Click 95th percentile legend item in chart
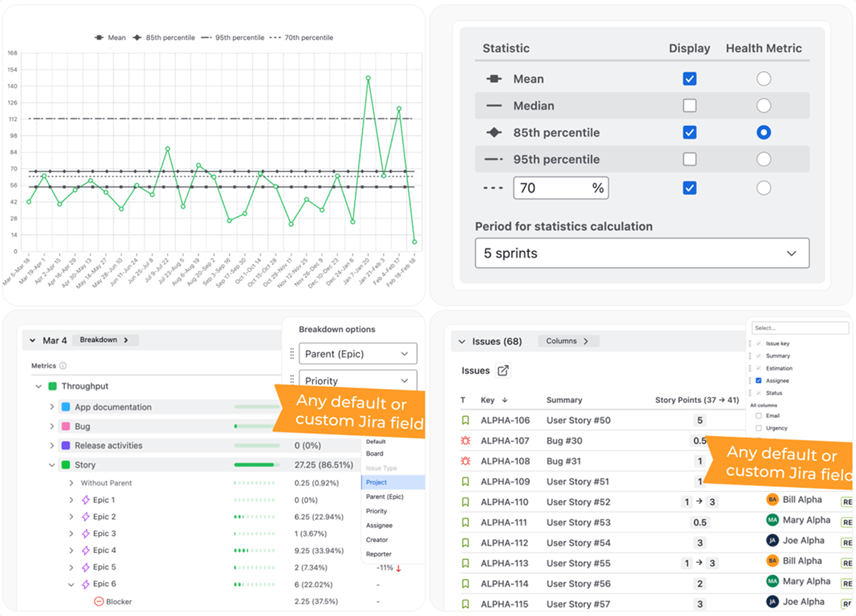 [x=231, y=37]
